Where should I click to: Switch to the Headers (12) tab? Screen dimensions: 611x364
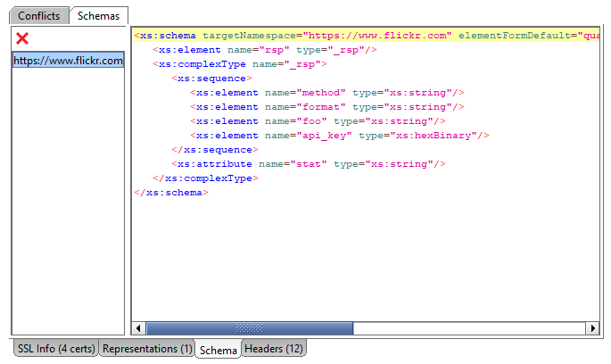click(x=273, y=349)
